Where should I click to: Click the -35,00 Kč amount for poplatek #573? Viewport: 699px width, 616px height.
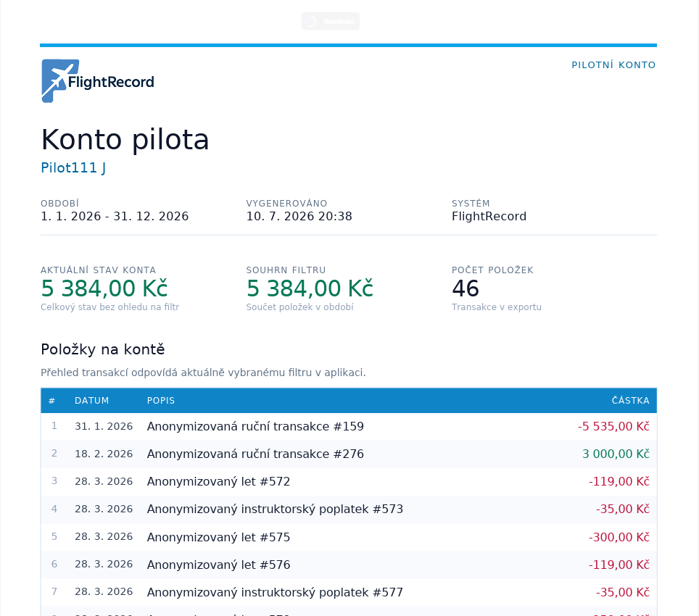pyautogui.click(x=622, y=509)
